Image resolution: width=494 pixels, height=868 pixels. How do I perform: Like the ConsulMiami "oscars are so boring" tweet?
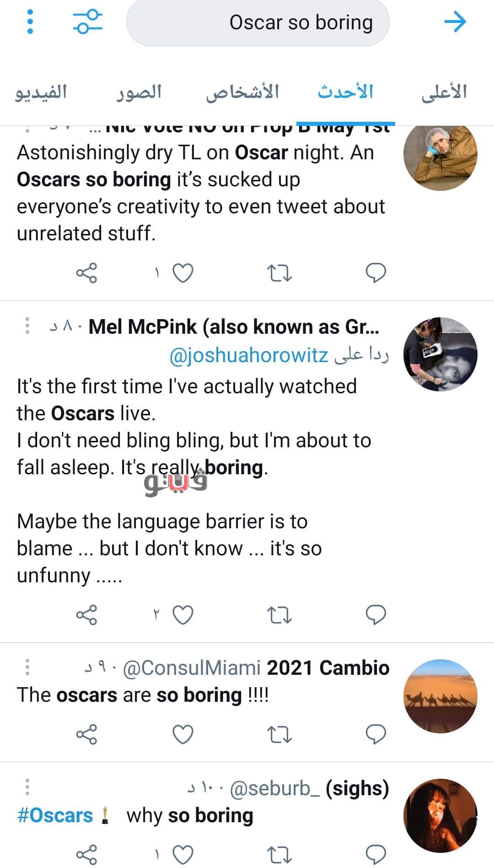coord(183,735)
